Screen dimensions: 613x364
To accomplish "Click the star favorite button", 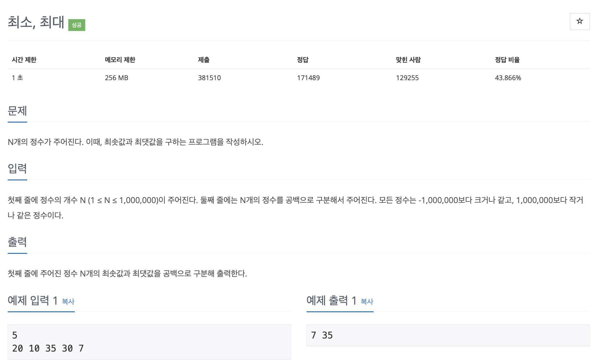I will point(579,21).
